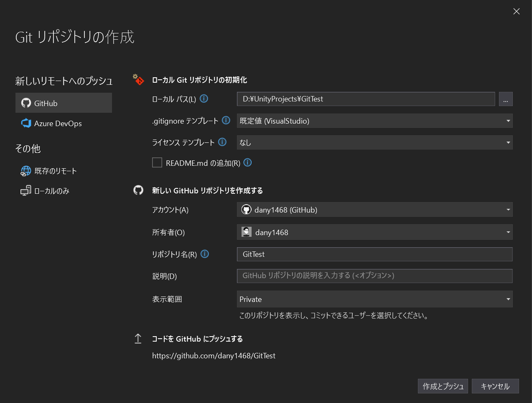The image size is (532, 403).
Task: Click the computer icon beside ローカルのみ
Action: click(26, 191)
